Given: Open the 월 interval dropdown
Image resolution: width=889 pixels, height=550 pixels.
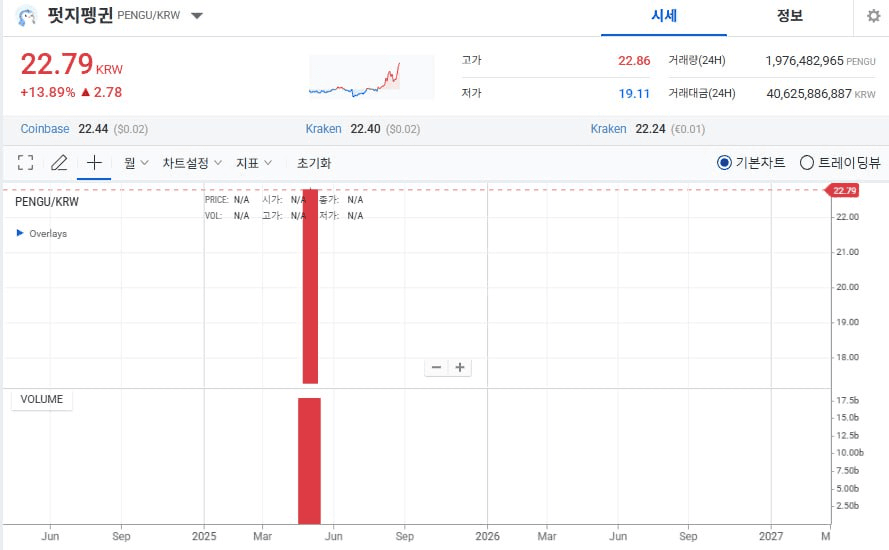Looking at the screenshot, I should click(x=136, y=163).
